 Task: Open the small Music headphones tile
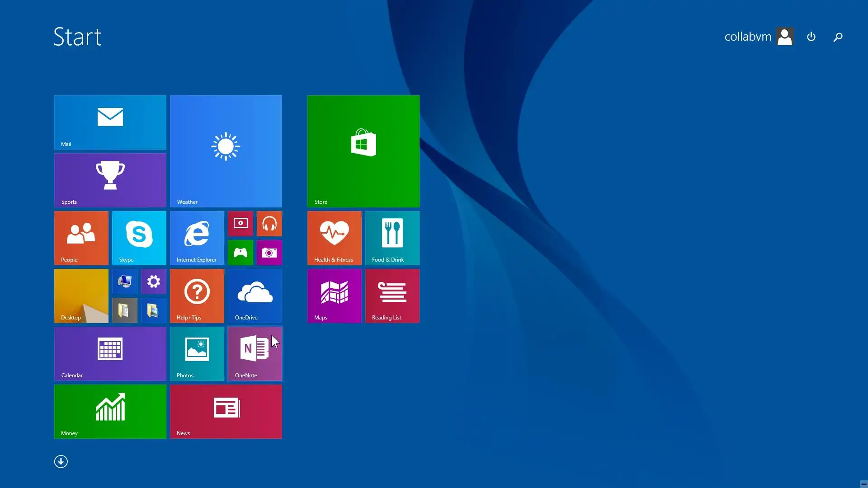[269, 224]
